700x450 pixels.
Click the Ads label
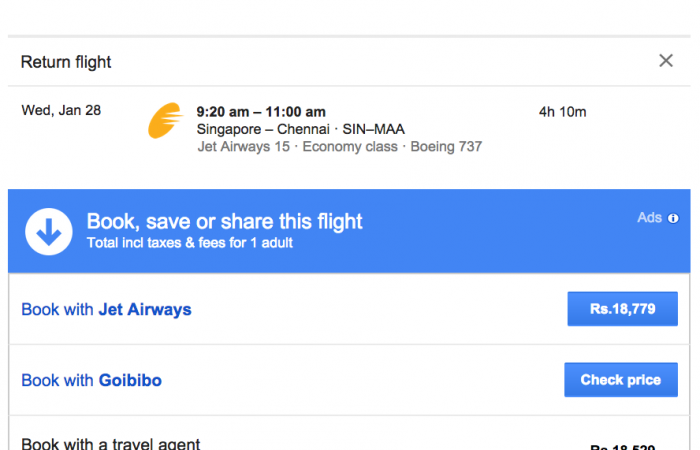pyautogui.click(x=649, y=218)
